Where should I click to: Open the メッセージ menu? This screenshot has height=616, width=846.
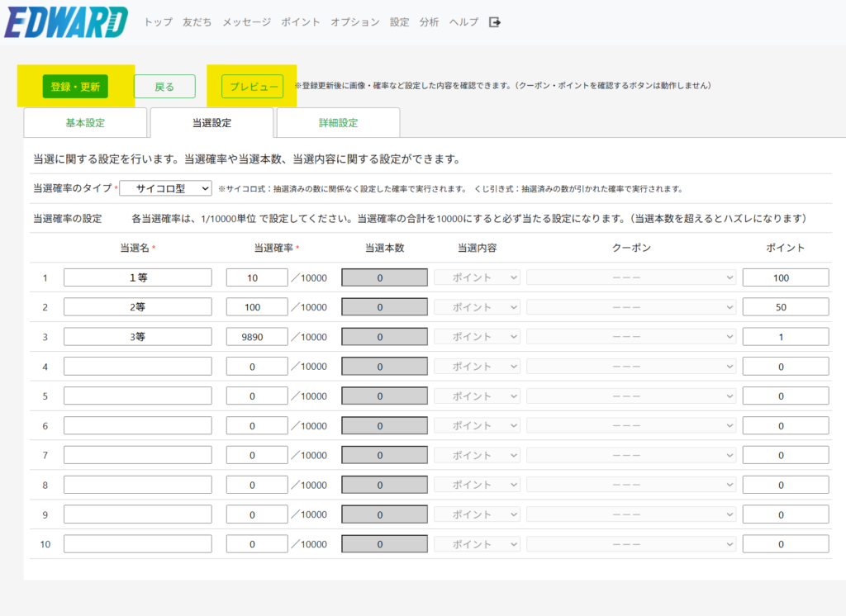pyautogui.click(x=246, y=22)
